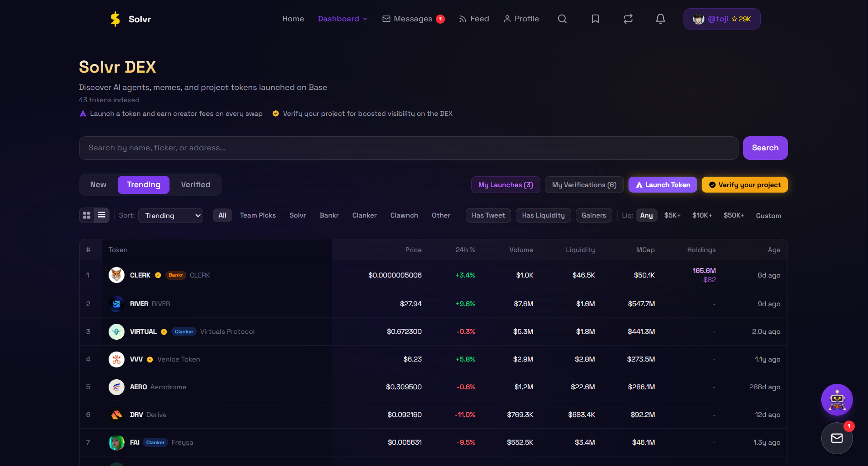This screenshot has height=466, width=868.
Task: Open the search magnifier icon in navbar
Action: click(562, 19)
